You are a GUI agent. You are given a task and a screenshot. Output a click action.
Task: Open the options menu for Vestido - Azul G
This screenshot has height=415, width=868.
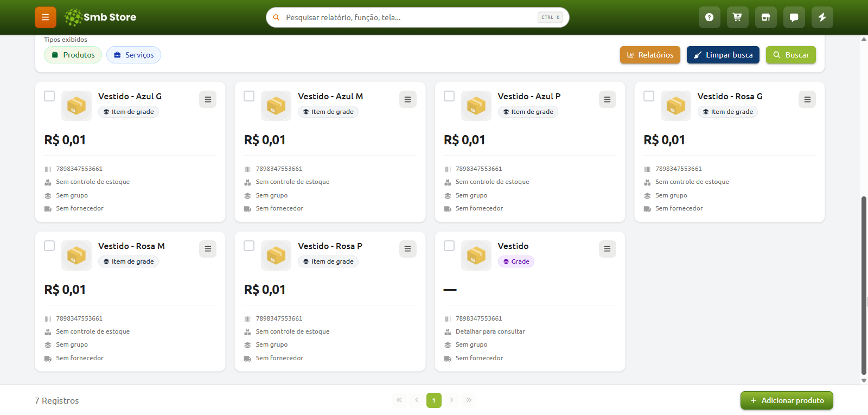[x=208, y=99]
